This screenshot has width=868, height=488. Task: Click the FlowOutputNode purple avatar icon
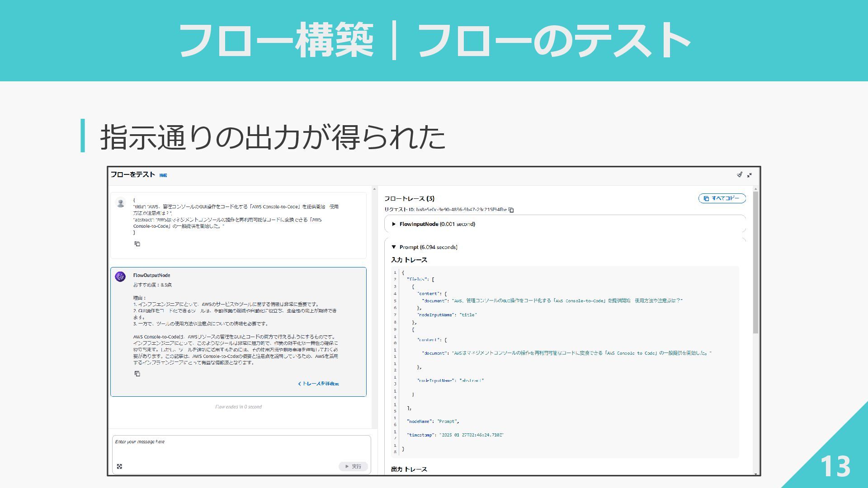pyautogui.click(x=120, y=277)
